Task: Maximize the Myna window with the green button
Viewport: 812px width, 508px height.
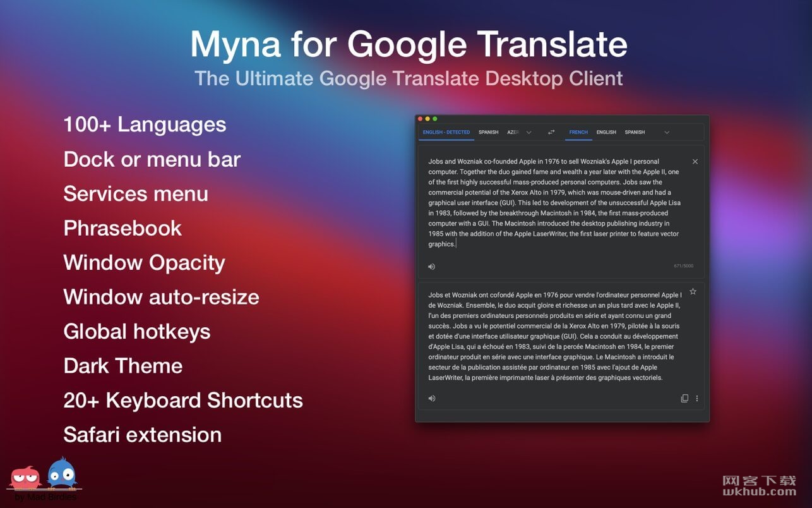Action: coord(434,119)
